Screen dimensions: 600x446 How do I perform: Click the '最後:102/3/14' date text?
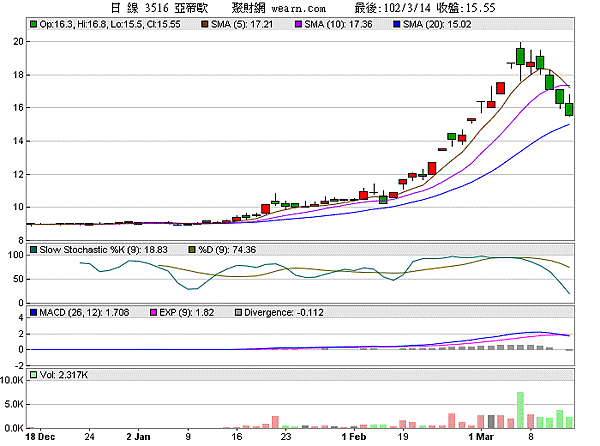tap(393, 8)
